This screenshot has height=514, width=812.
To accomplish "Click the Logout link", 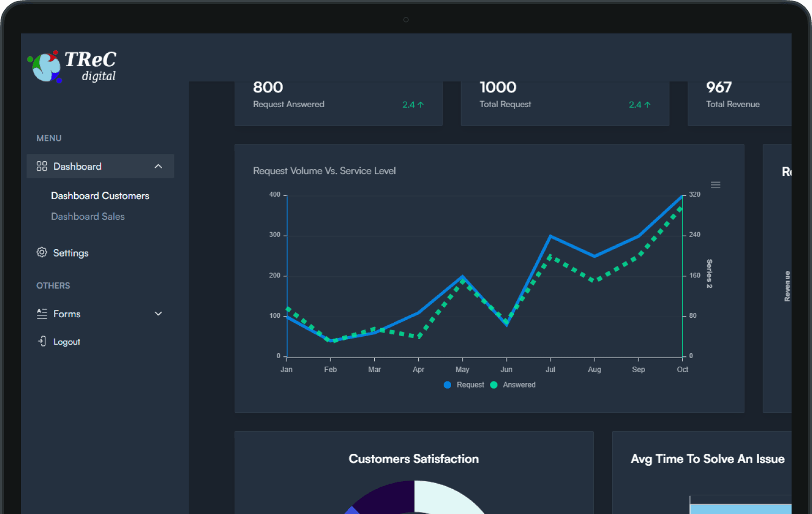I will click(x=67, y=342).
